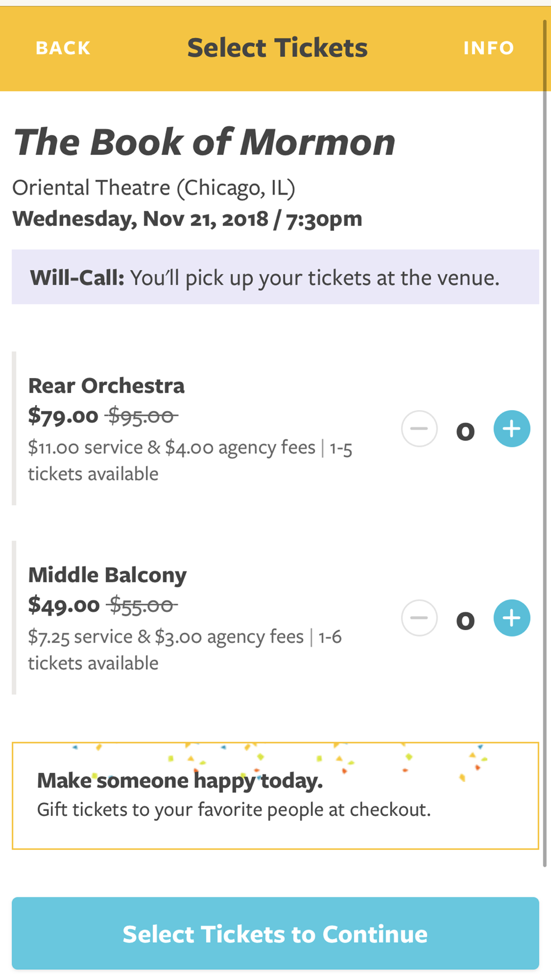Decrease Middle Balcony ticket count

(419, 618)
